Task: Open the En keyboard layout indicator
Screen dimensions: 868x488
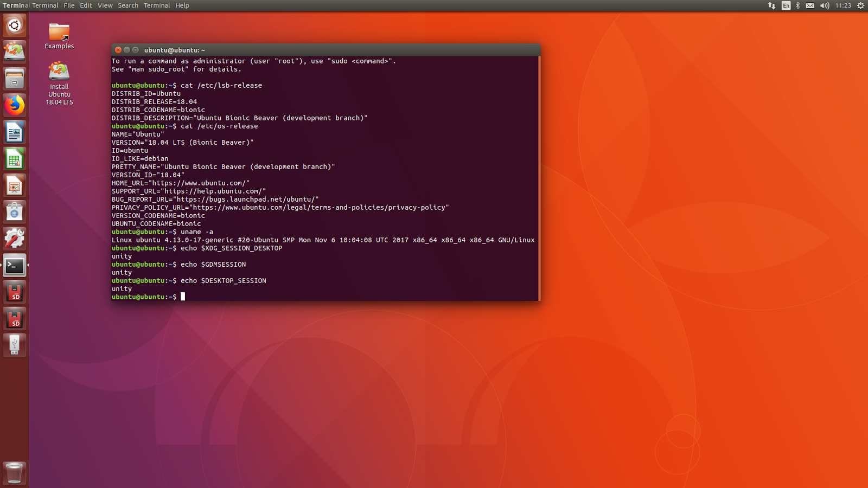Action: 786,5
